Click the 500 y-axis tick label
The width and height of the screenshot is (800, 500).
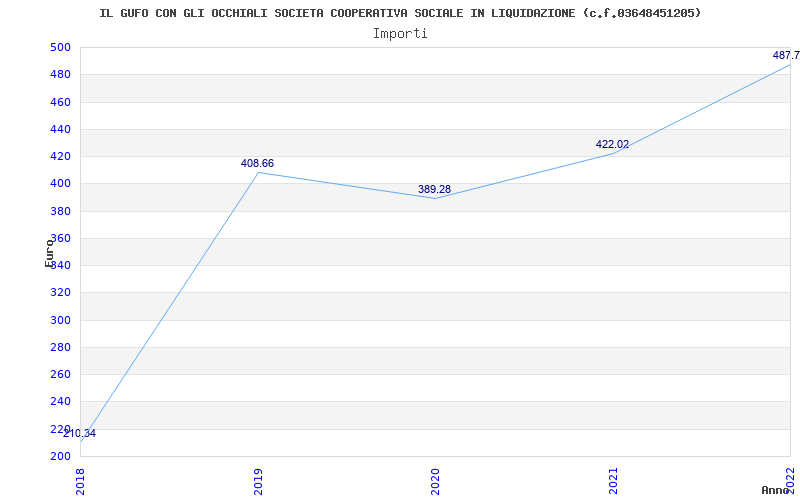pyautogui.click(x=60, y=47)
